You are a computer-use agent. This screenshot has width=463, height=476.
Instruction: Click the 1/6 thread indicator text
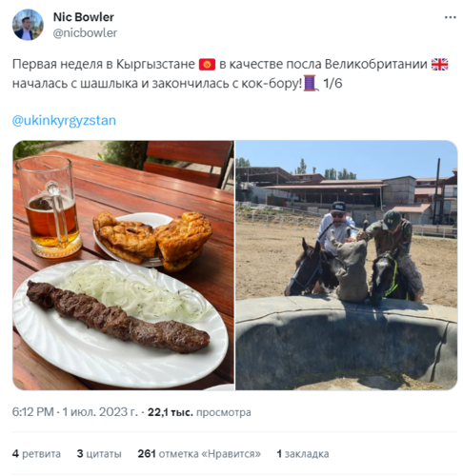coord(332,83)
